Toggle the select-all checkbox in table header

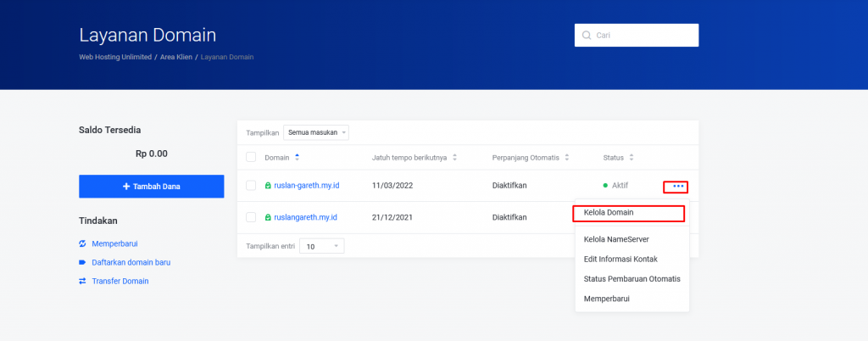[251, 157]
